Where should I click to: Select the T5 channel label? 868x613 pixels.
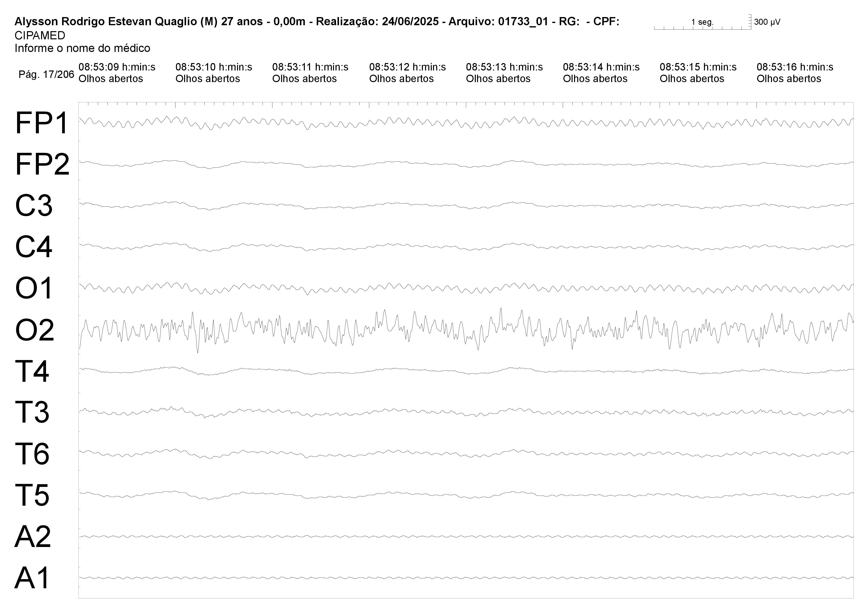coord(32,495)
